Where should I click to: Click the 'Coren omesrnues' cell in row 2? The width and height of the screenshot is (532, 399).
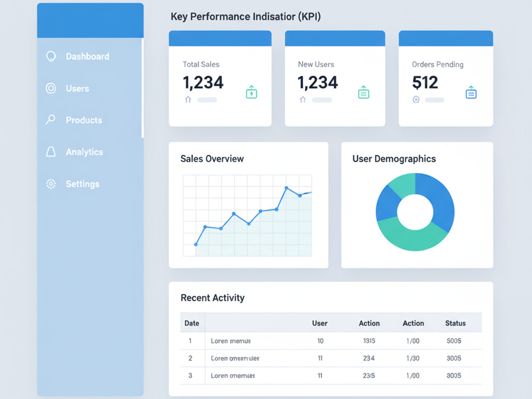[x=235, y=358]
